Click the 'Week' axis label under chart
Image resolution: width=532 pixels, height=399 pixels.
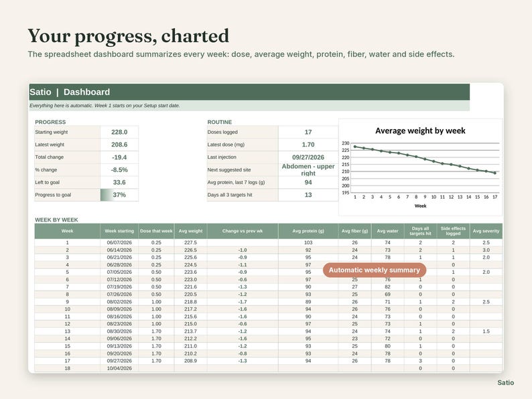tap(420, 206)
